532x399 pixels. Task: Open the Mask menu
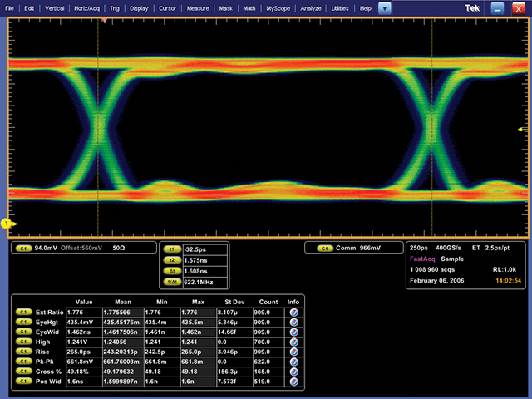226,7
